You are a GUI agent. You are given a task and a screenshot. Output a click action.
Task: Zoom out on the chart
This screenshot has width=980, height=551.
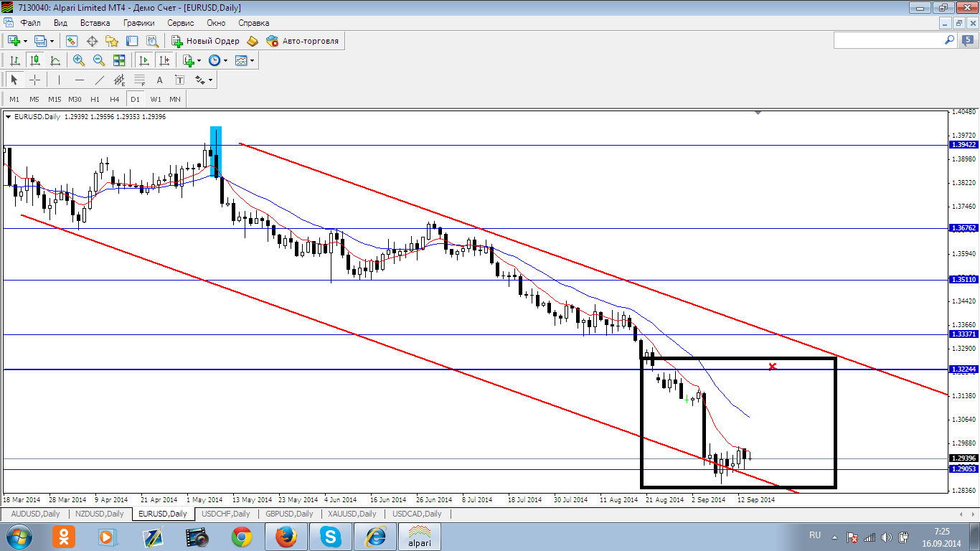coord(99,60)
